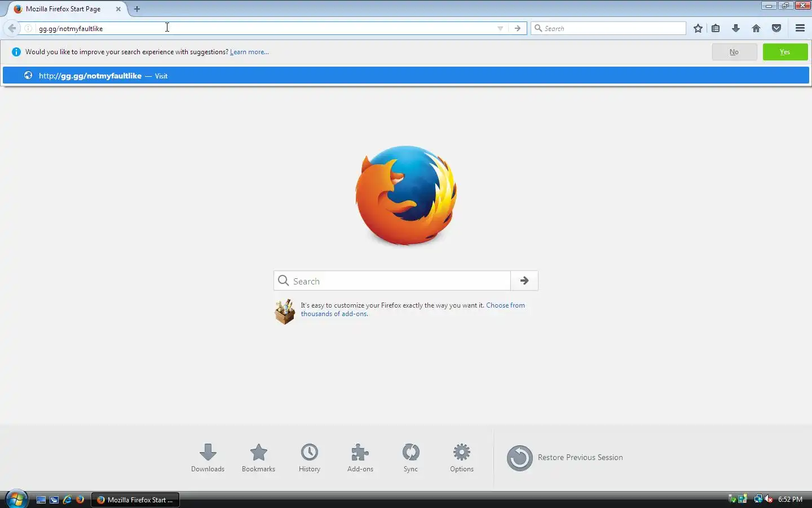Submit start page search with arrow button

click(524, 281)
